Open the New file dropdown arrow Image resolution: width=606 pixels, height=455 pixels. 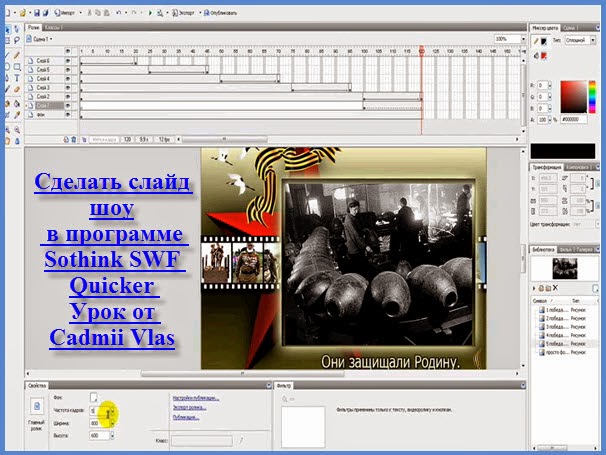[x=14, y=13]
